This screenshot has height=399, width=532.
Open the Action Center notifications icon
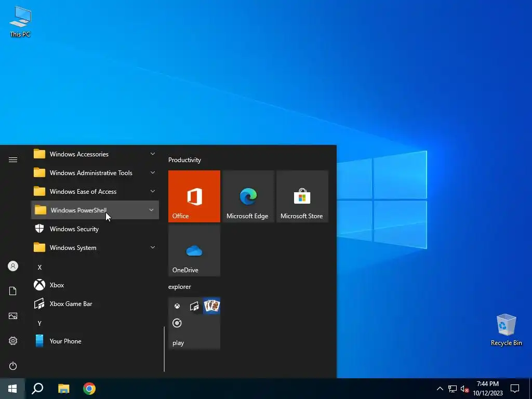tap(515, 389)
